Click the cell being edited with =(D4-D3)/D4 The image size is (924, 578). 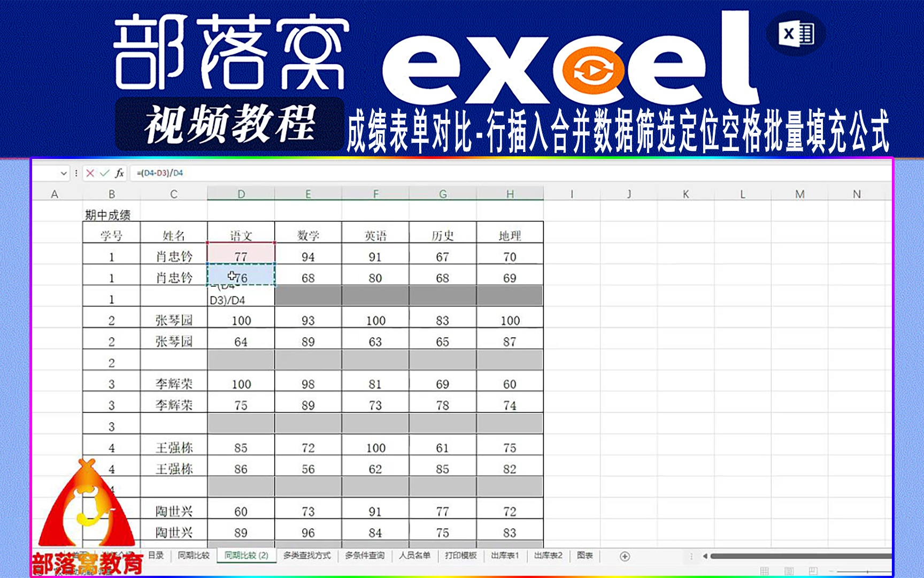241,296
